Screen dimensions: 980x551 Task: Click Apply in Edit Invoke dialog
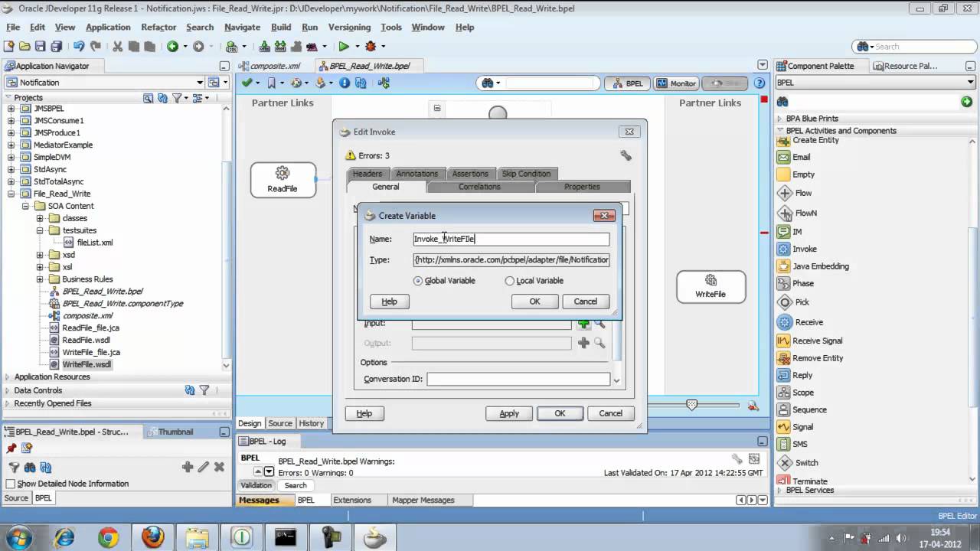(x=509, y=413)
